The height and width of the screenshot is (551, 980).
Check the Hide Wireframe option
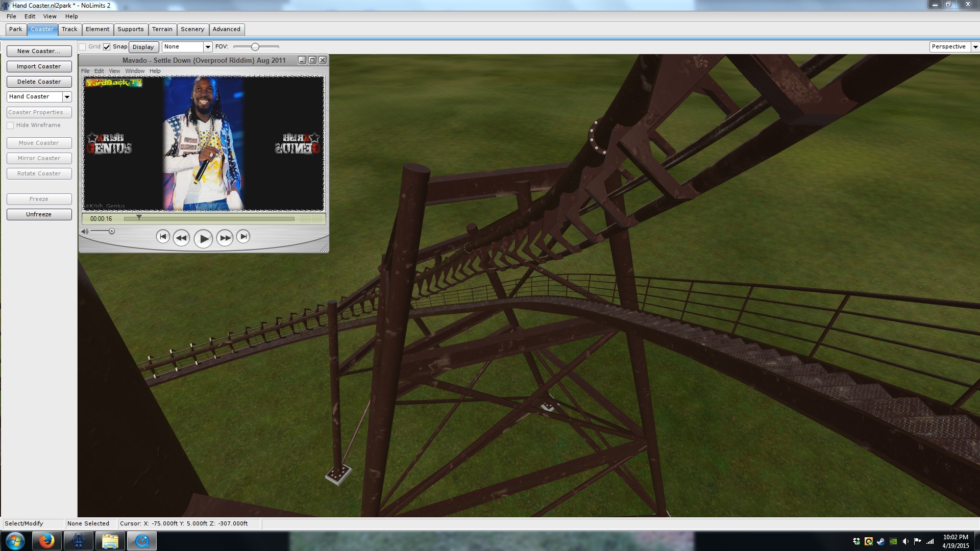(10, 126)
